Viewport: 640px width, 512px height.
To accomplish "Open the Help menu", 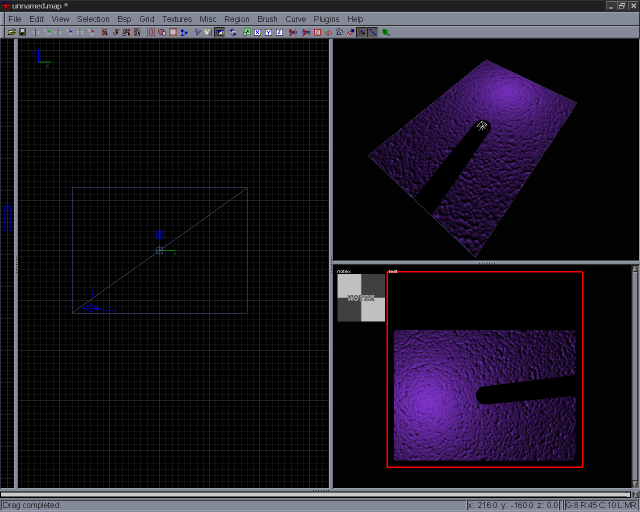I will point(355,19).
